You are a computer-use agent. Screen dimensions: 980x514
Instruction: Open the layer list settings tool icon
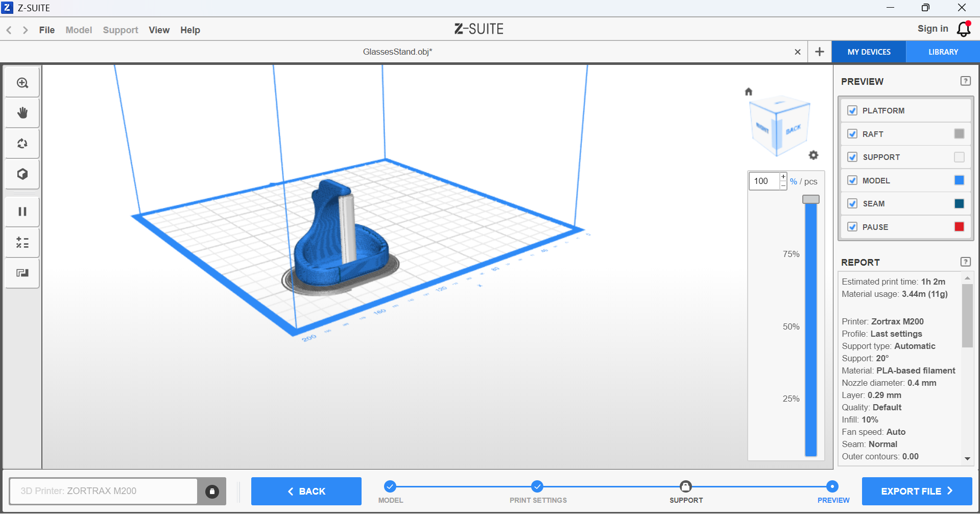[x=22, y=242]
